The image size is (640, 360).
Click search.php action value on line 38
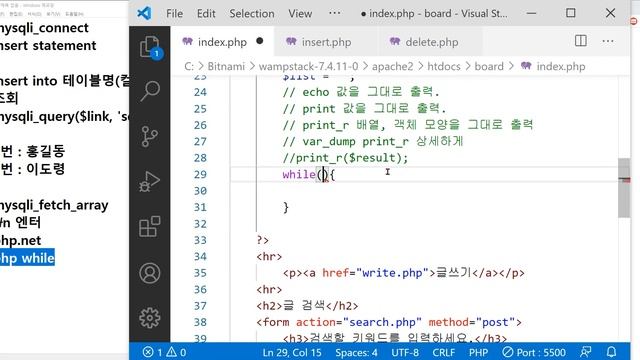382,322
